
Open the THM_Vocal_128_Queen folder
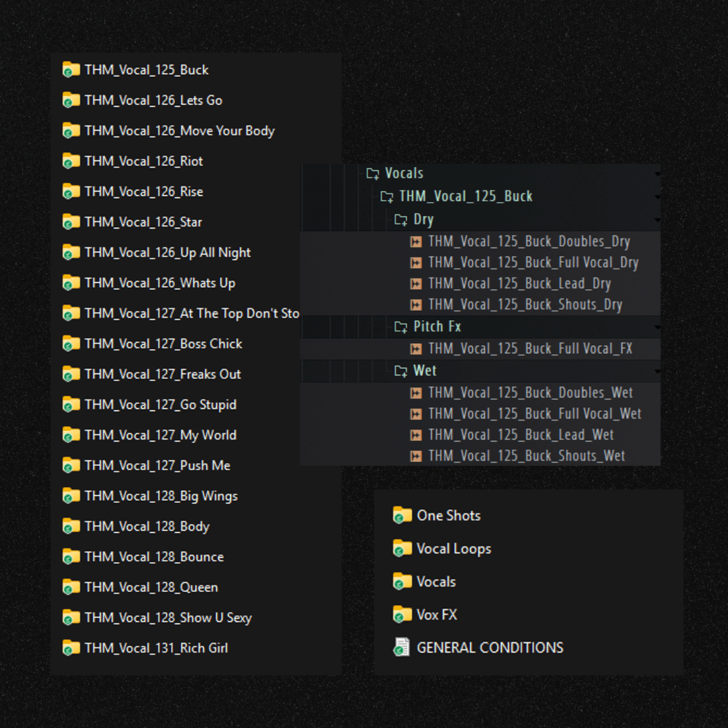(151, 587)
